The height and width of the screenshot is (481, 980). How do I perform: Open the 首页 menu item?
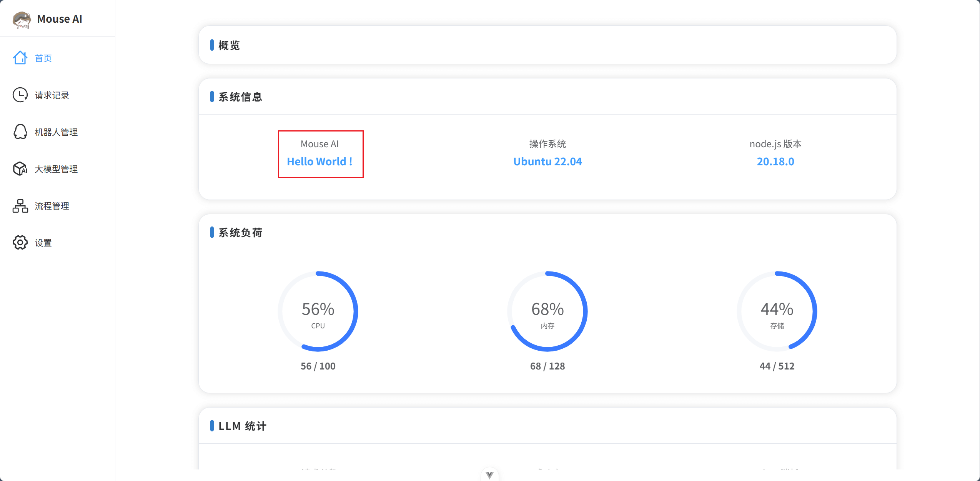tap(43, 58)
